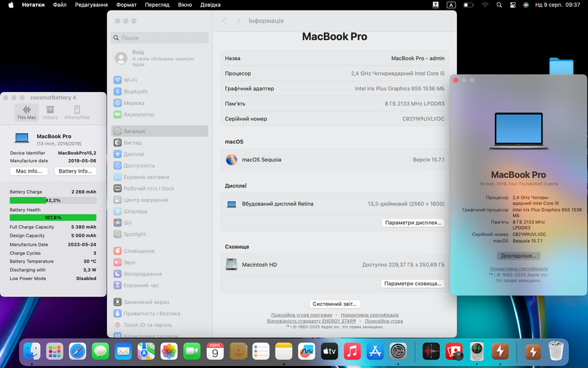
Task: Open Siri from the menu bar
Action: 526,5
